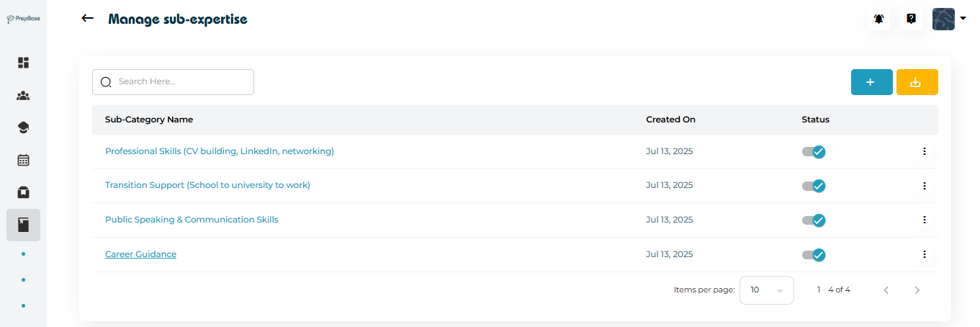The image size is (980, 327).
Task: Open the items per page dropdown
Action: tap(766, 290)
